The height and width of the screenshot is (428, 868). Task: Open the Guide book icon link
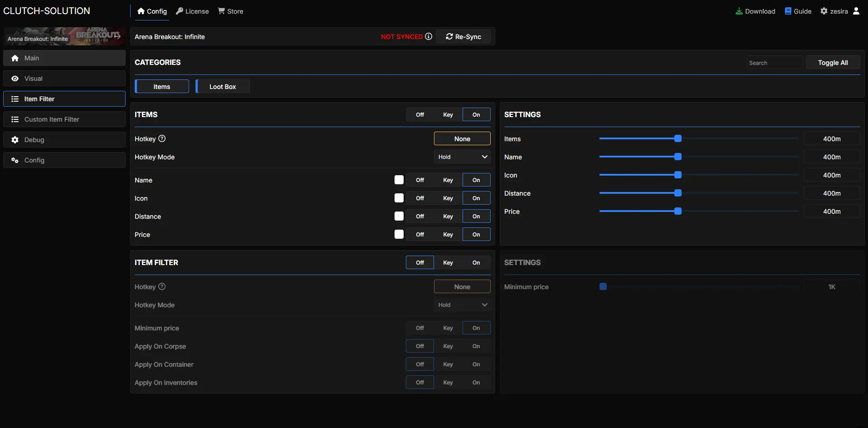pyautogui.click(x=798, y=11)
